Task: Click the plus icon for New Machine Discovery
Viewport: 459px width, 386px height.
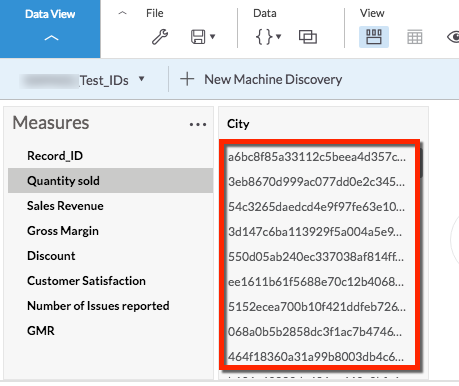Action: point(187,79)
